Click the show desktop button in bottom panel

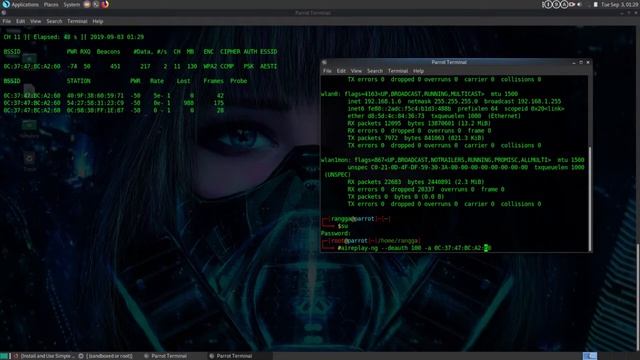pyautogui.click(x=4, y=356)
